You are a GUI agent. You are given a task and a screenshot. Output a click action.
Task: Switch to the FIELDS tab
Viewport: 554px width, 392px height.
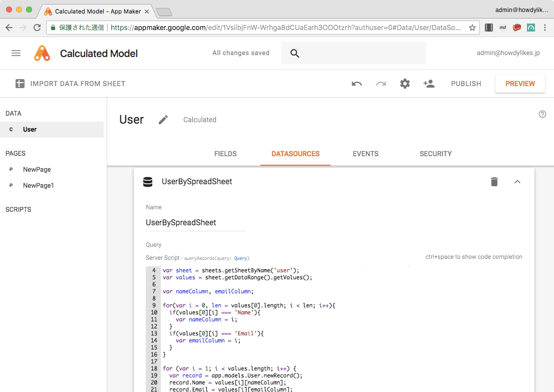[x=225, y=154]
